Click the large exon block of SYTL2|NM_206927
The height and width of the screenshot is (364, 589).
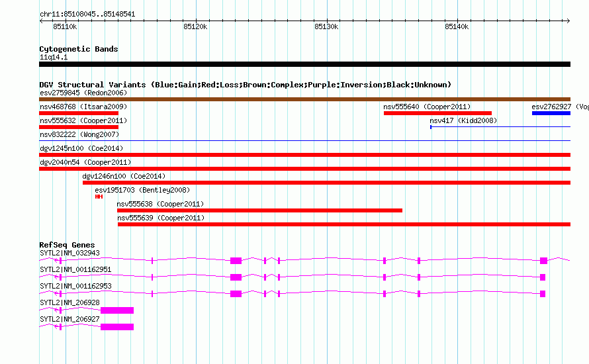pos(117,327)
